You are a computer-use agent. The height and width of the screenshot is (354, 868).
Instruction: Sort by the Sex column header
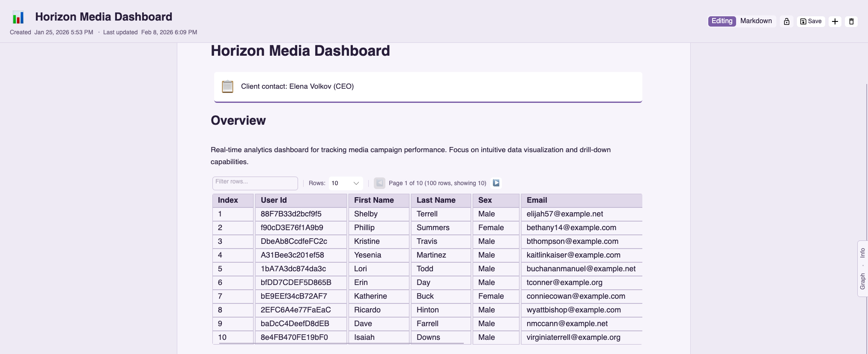496,200
